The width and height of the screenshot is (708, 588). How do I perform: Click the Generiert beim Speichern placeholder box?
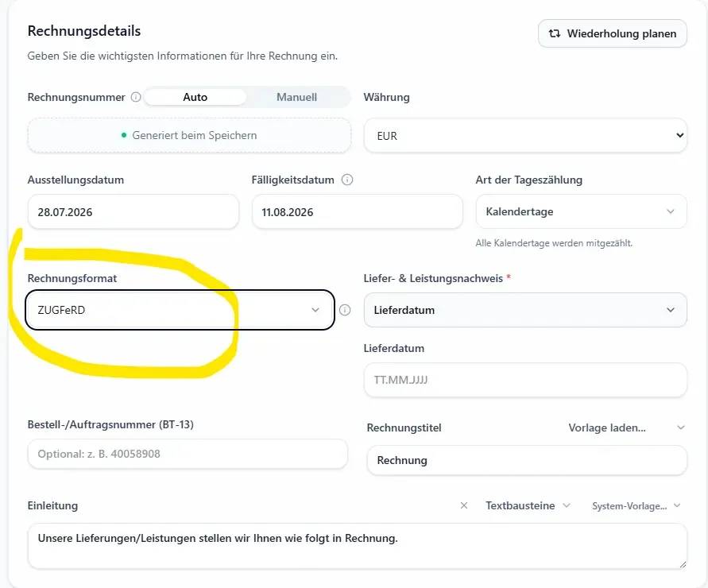click(189, 136)
